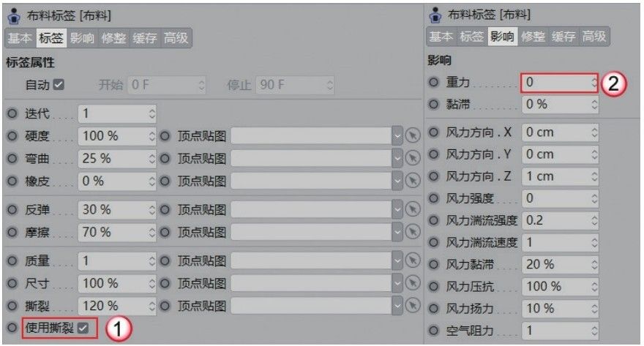Click the picker arrow icon in 撕裂 row
This screenshot has height=346, width=644.
pos(413,306)
